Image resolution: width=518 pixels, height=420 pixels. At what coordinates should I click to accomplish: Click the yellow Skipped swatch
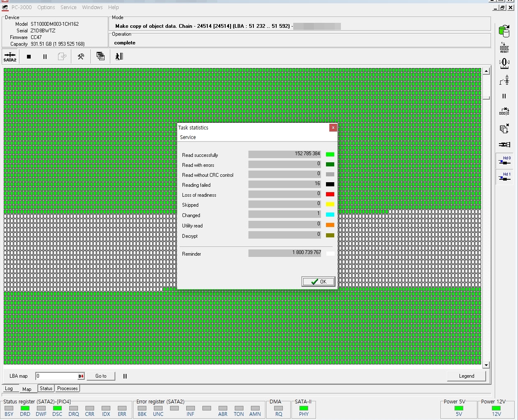point(330,204)
